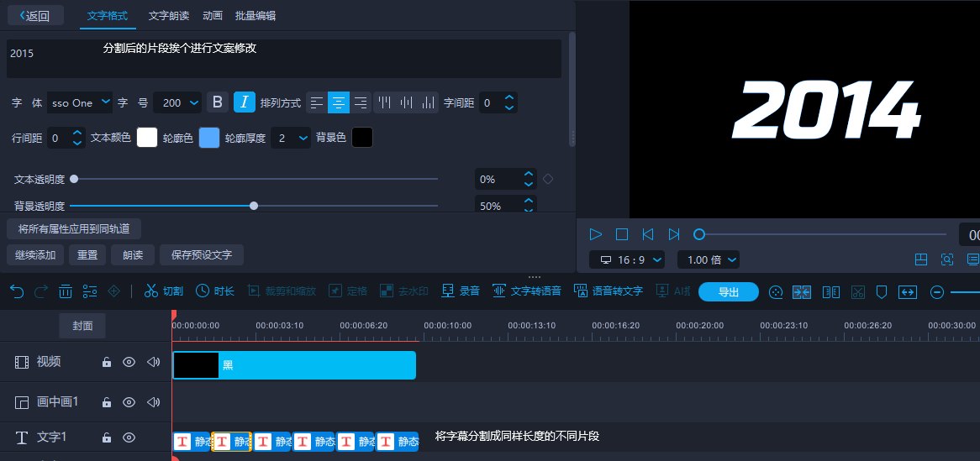Click the 封面 cover button
Screen dimensions: 980x461
82,326
